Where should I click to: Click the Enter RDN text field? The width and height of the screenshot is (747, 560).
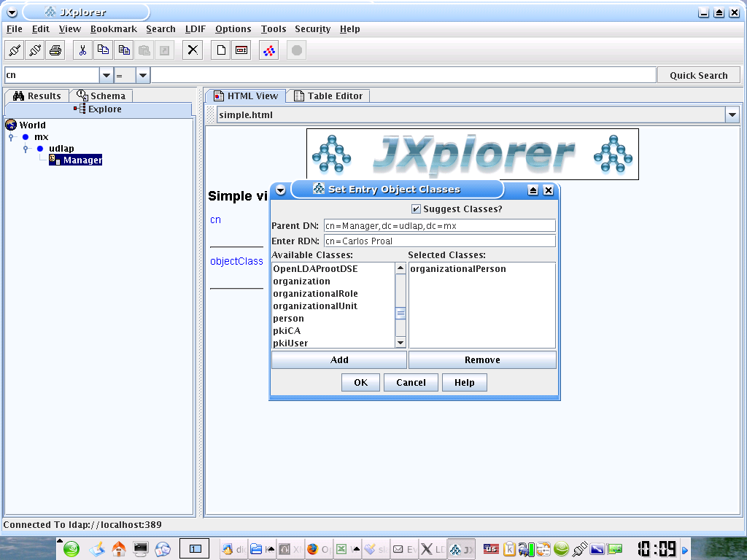pos(439,241)
